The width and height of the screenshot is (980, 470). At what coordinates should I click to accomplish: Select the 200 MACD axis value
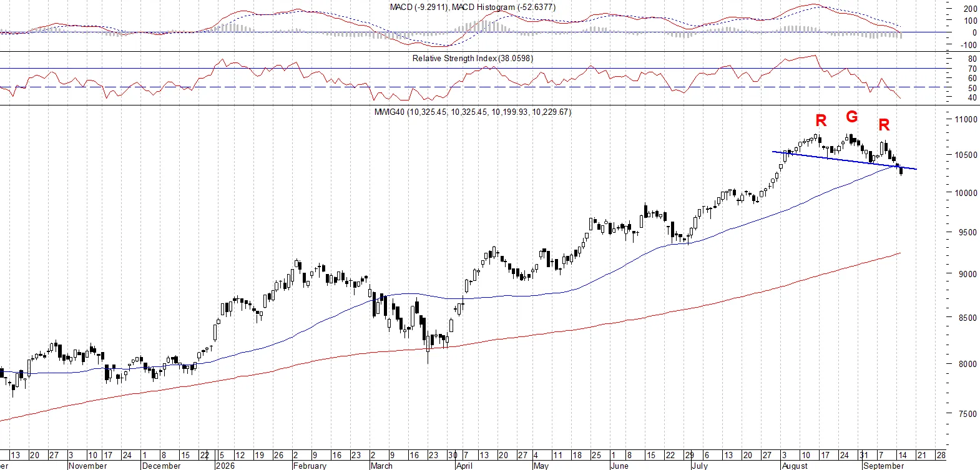pyautogui.click(x=971, y=9)
